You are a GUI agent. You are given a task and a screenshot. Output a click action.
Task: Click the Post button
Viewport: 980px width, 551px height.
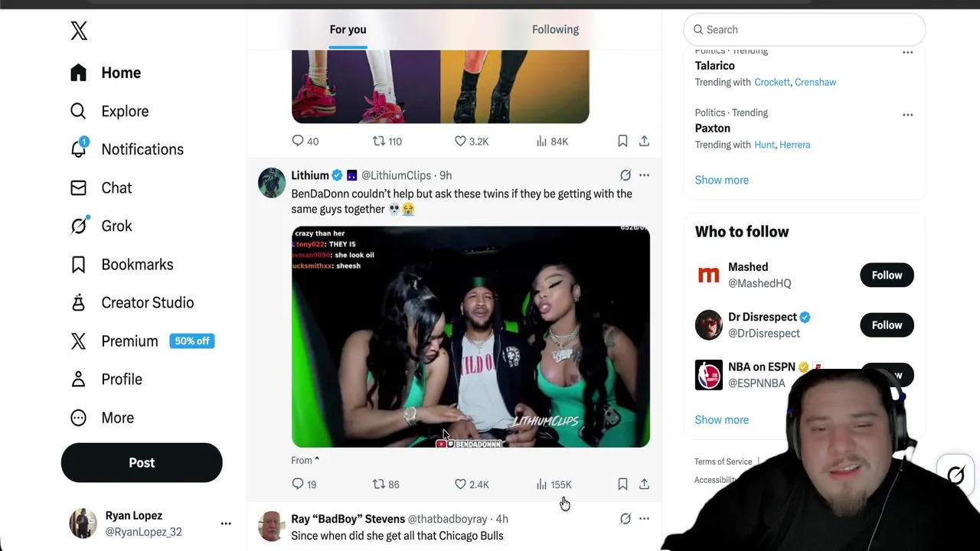[142, 462]
